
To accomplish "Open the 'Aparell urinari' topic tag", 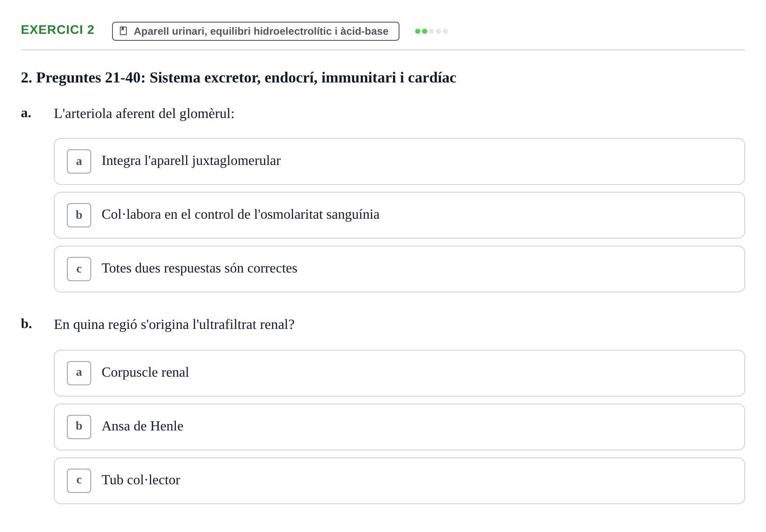I will click(x=255, y=31).
